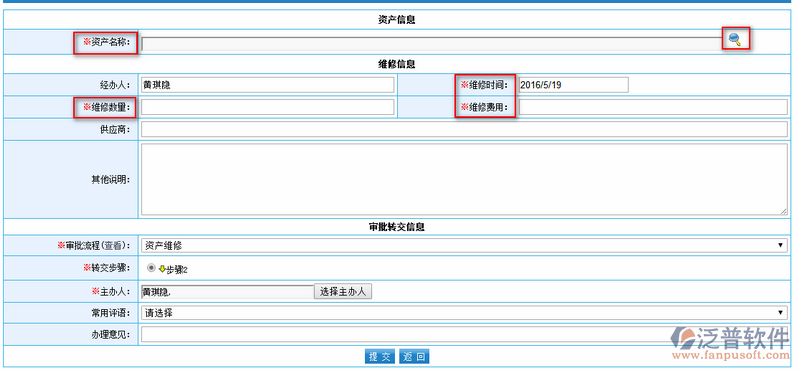Click the 维修信息 section heading
Image resolution: width=800 pixels, height=371 pixels.
point(396,64)
